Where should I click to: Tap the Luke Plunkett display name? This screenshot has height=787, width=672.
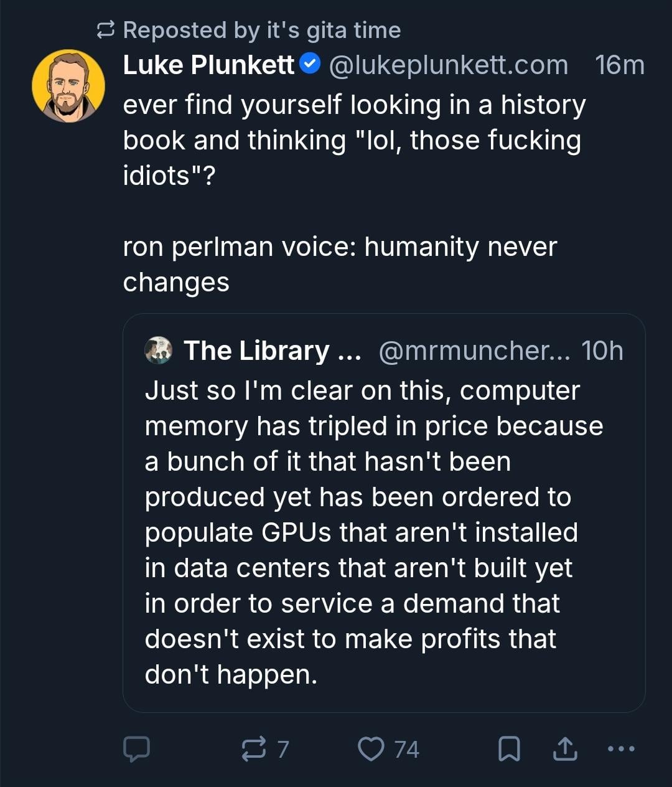[x=208, y=65]
